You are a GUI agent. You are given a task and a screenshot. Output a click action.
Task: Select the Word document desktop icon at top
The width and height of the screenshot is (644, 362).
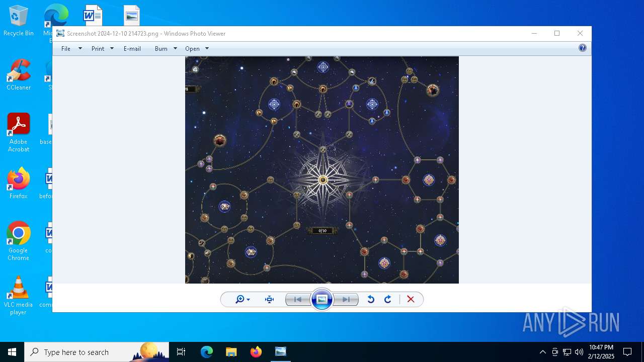tap(93, 15)
